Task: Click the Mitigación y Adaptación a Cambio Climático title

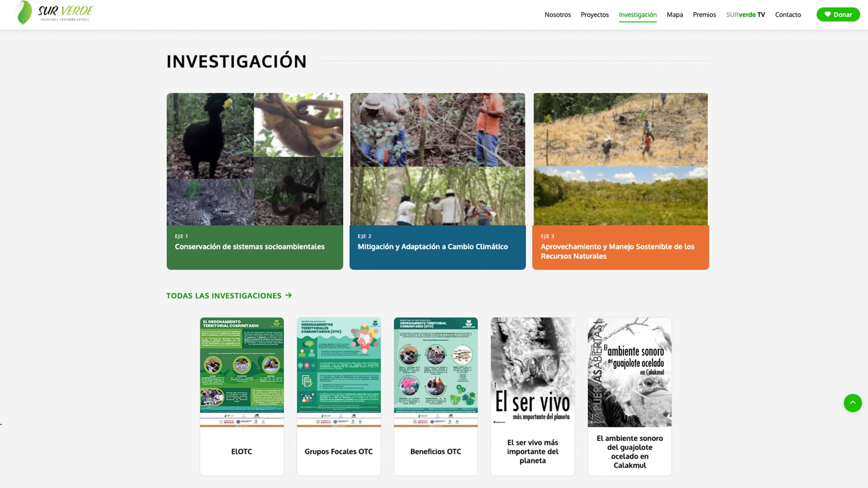Action: (433, 247)
